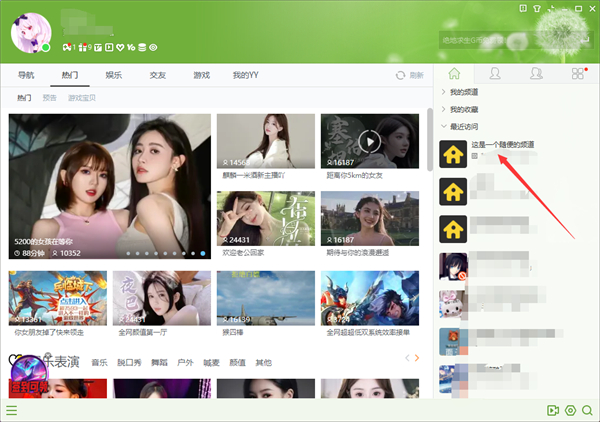This screenshot has height=422, width=600.
Task: Expand the 我的频道 section
Action: coord(460,92)
